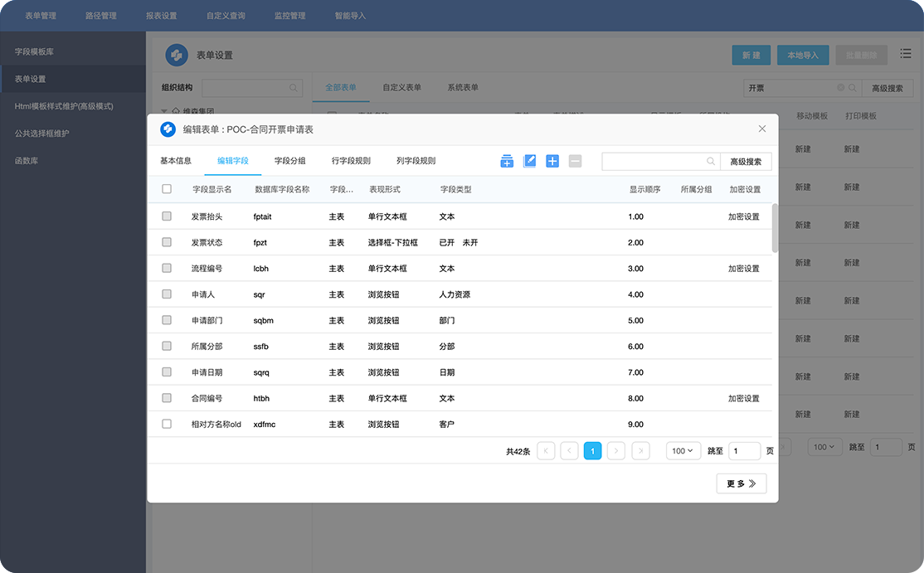
Task: Go to next page in dialog pagination
Action: tap(615, 451)
